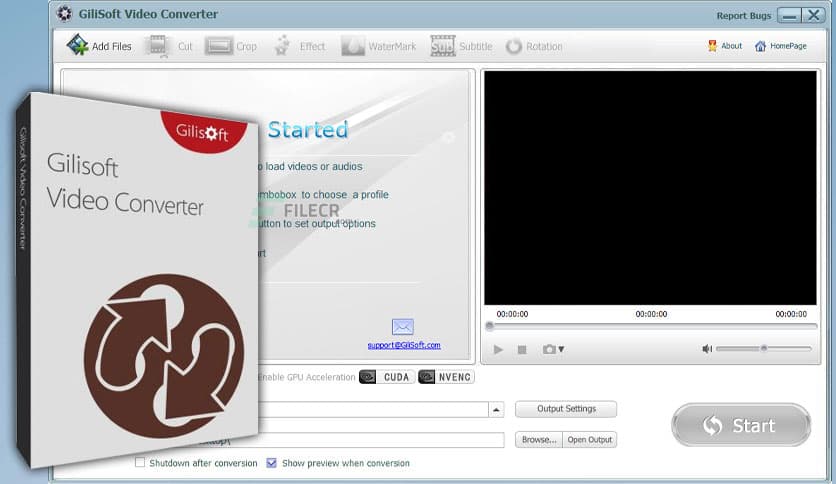Image resolution: width=836 pixels, height=484 pixels.
Task: Open the Effect tool
Action: (299, 46)
